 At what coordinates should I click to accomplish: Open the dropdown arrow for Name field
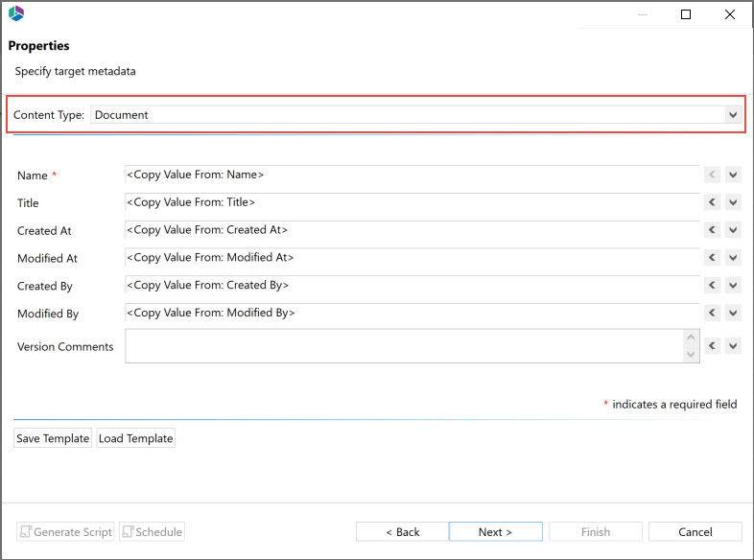point(733,175)
